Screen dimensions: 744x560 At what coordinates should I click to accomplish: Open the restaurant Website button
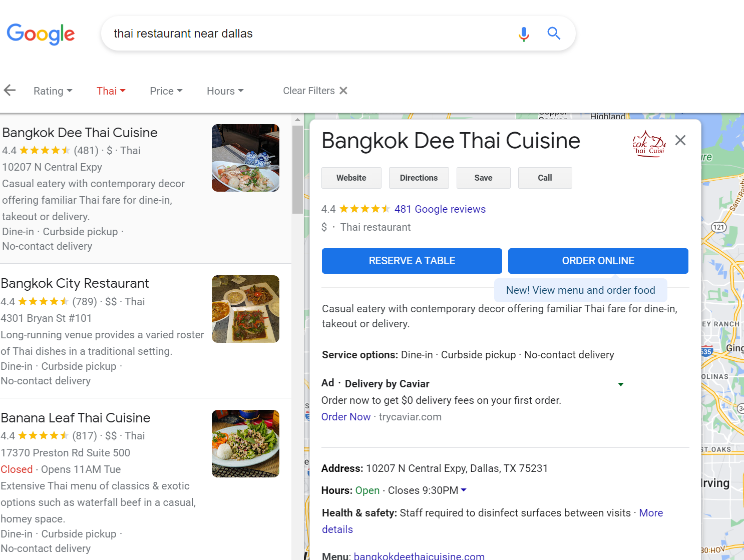(x=351, y=178)
